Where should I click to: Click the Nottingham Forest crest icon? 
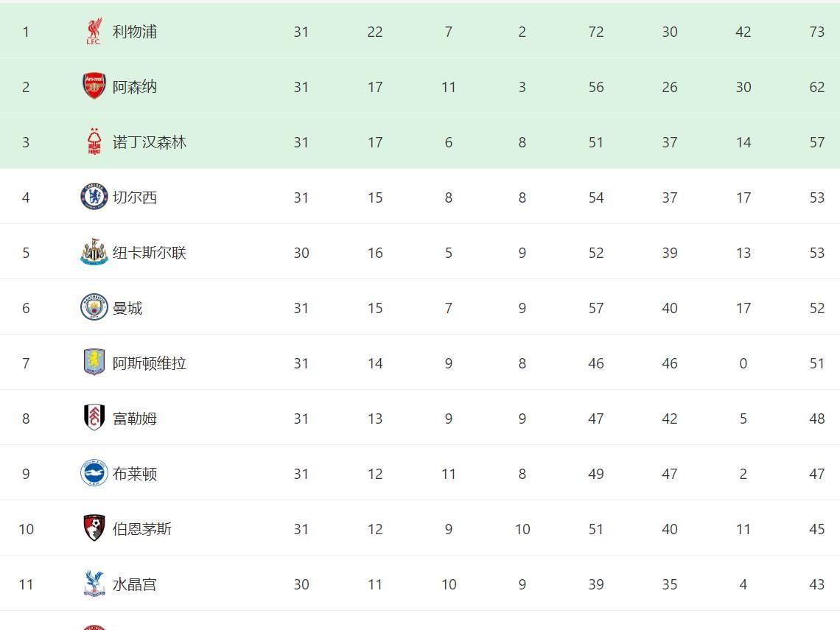(x=94, y=141)
